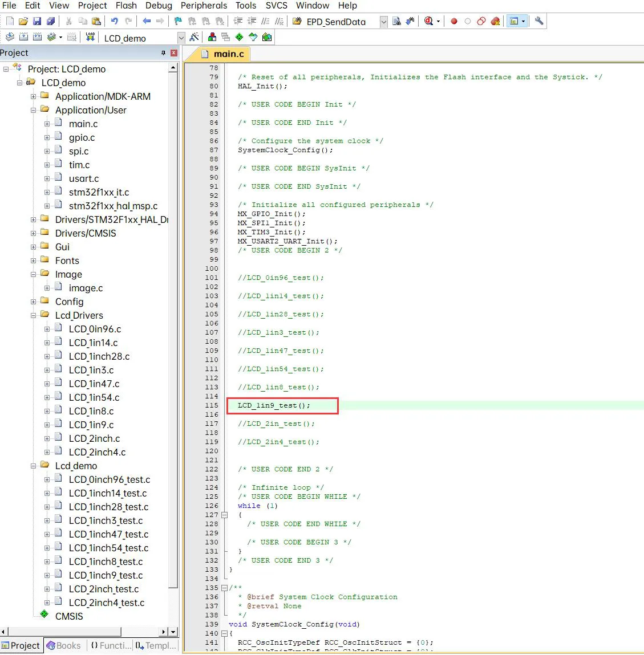Open the Manage Run-Time Environment green diamond

(239, 38)
